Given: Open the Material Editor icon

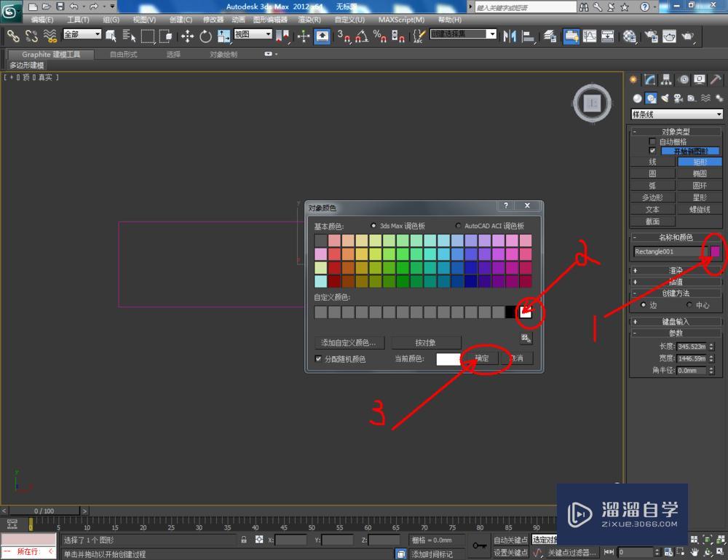Looking at the screenshot, I should [629, 36].
